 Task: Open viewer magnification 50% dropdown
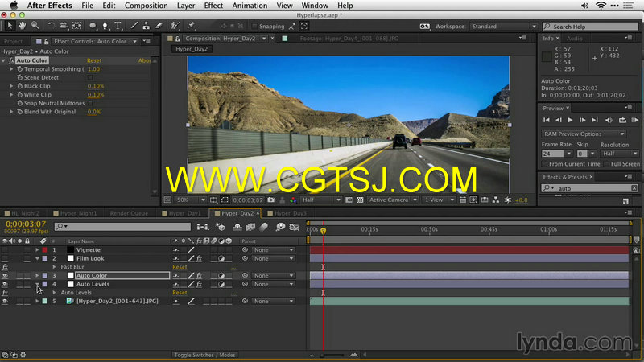[191, 200]
